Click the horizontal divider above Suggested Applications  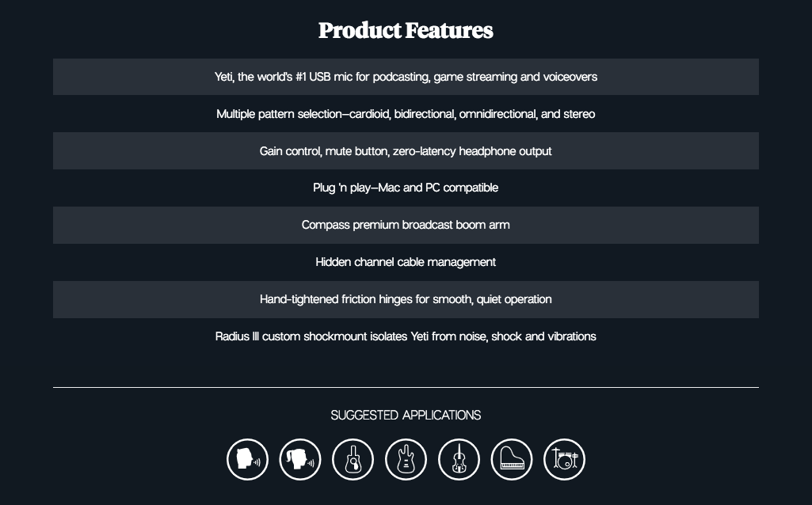coord(406,387)
